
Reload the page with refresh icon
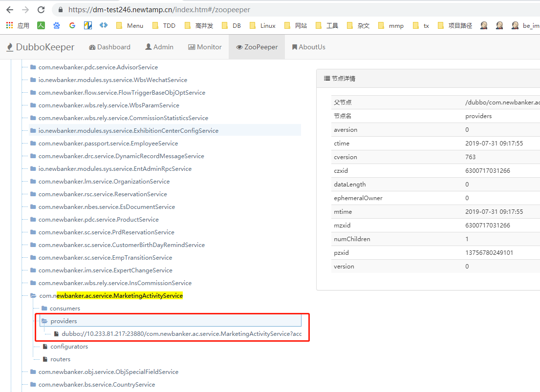[41, 10]
